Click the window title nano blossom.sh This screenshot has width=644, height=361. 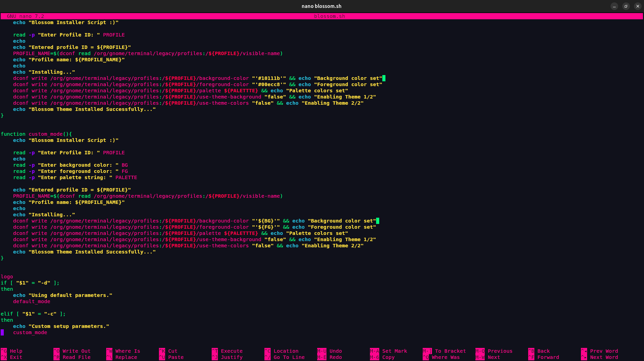[321, 6]
